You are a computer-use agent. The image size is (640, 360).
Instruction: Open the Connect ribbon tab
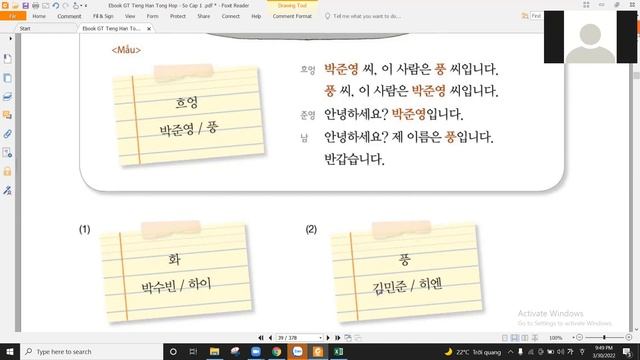(x=231, y=16)
